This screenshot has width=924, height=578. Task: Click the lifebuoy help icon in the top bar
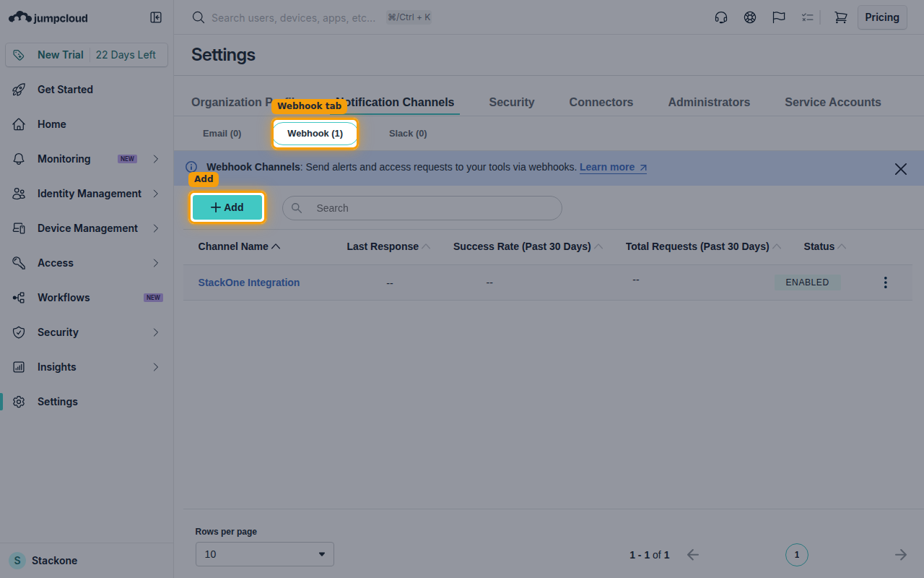(750, 17)
